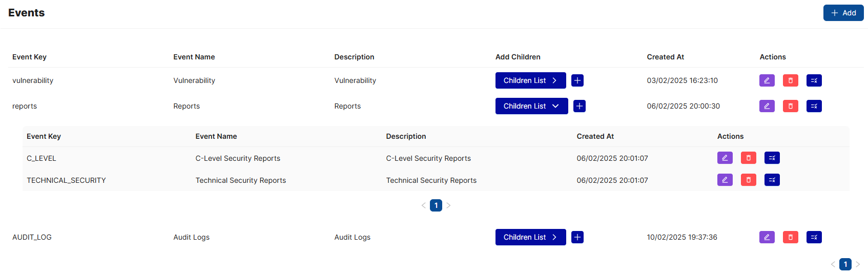Edit the vulnerability event row
Image resolution: width=868 pixels, height=274 pixels.
pos(767,80)
